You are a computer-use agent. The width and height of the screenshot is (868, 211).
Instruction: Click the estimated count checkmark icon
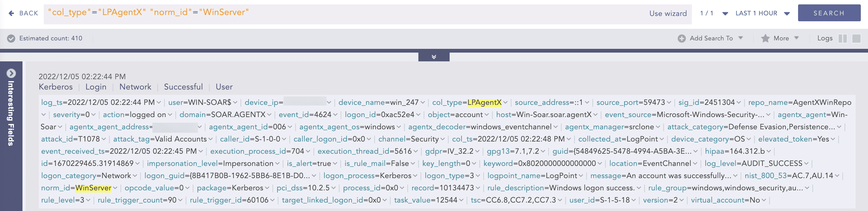pos(11,39)
